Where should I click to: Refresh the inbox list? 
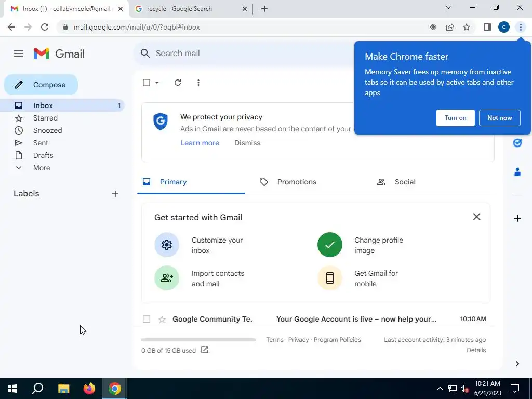178,83
